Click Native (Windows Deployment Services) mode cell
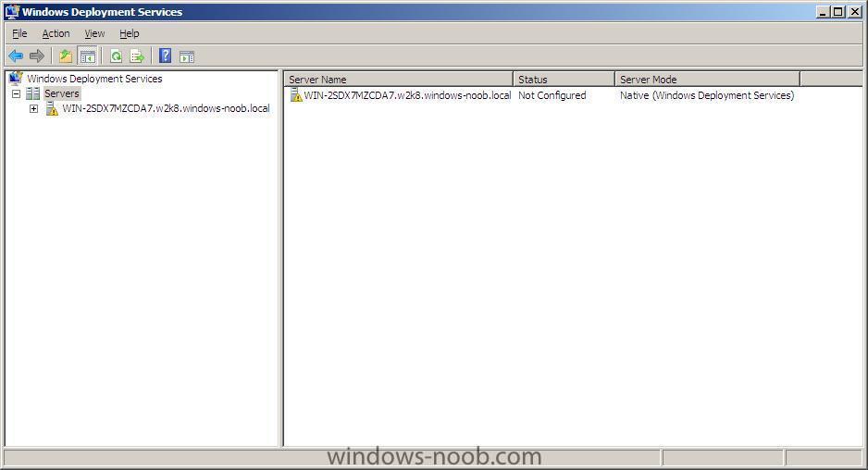 pos(707,95)
